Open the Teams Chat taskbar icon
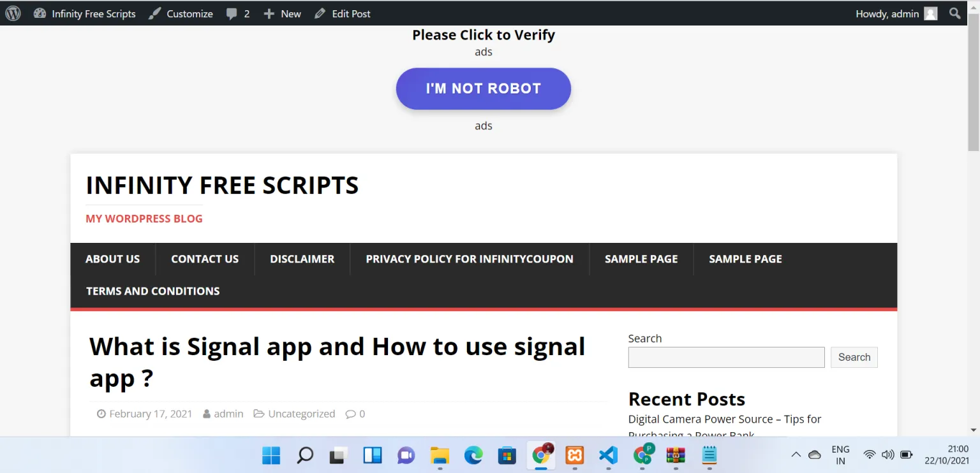The width and height of the screenshot is (980, 473). click(x=406, y=455)
